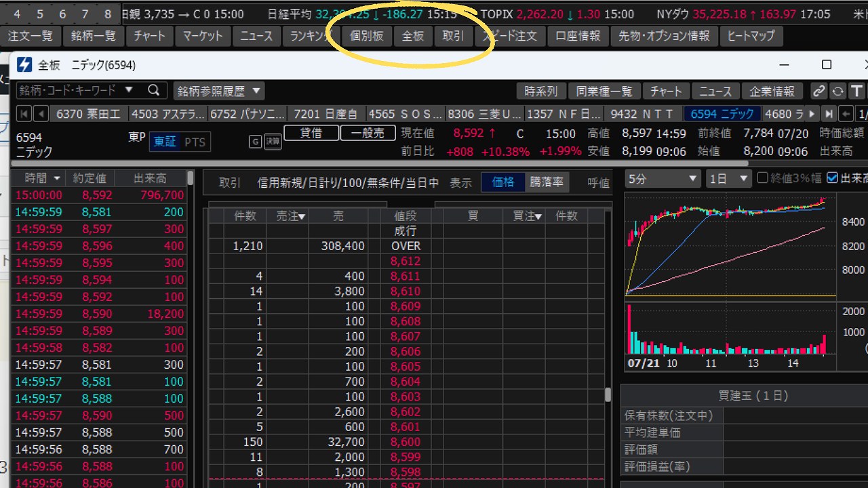Switch board display to 騰落率
The image size is (868, 488).
tap(547, 182)
